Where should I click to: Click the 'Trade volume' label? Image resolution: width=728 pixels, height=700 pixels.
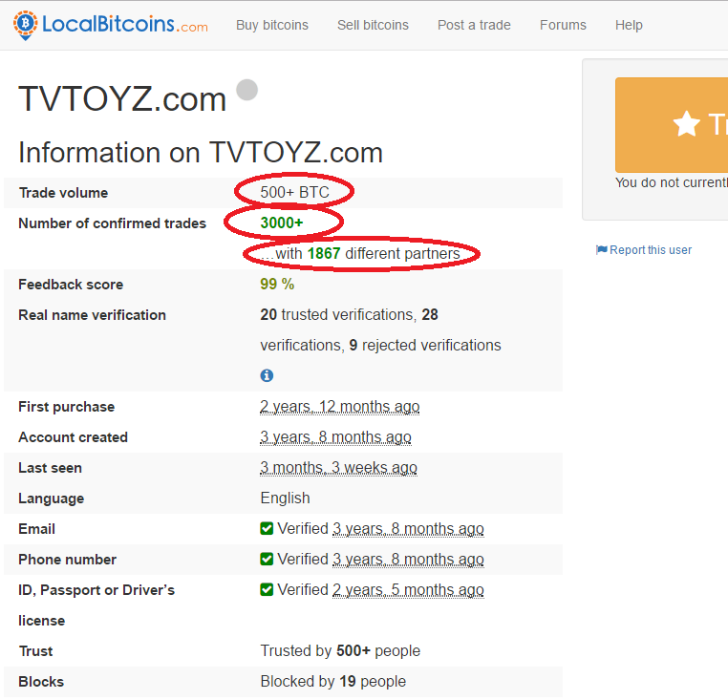click(64, 193)
